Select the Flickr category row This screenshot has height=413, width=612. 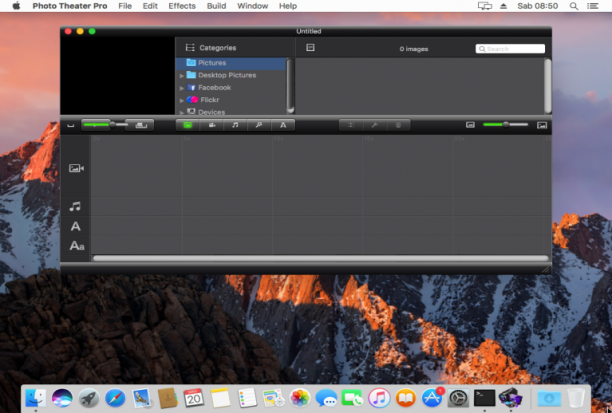pos(231,100)
